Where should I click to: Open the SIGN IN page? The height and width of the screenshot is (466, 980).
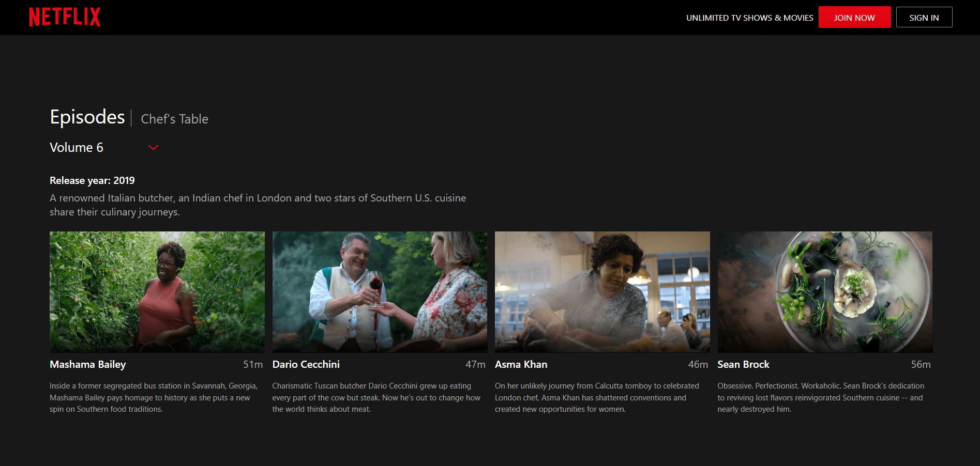pos(924,18)
